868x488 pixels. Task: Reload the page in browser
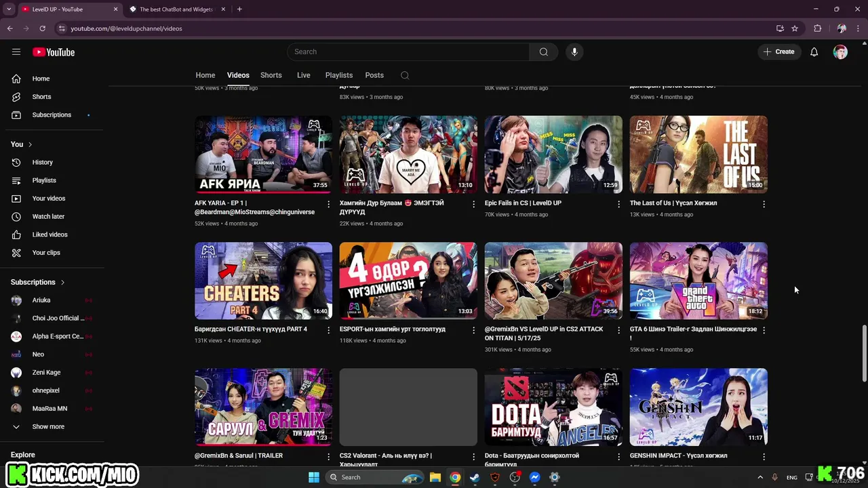[43, 28]
